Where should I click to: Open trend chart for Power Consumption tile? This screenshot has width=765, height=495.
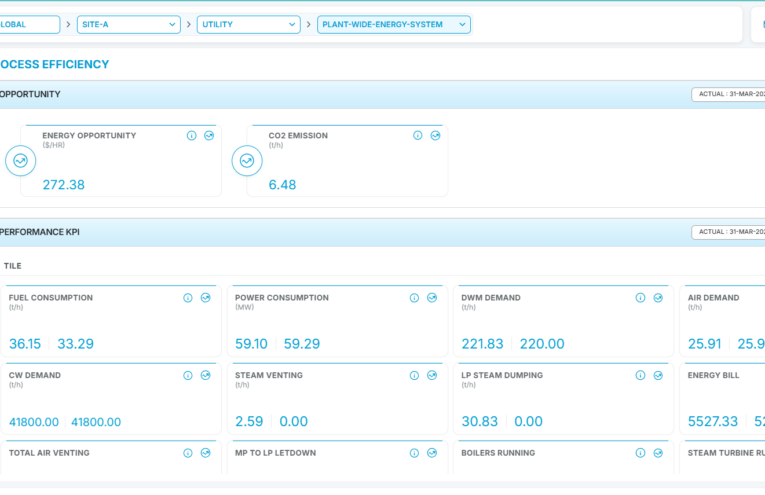click(432, 298)
